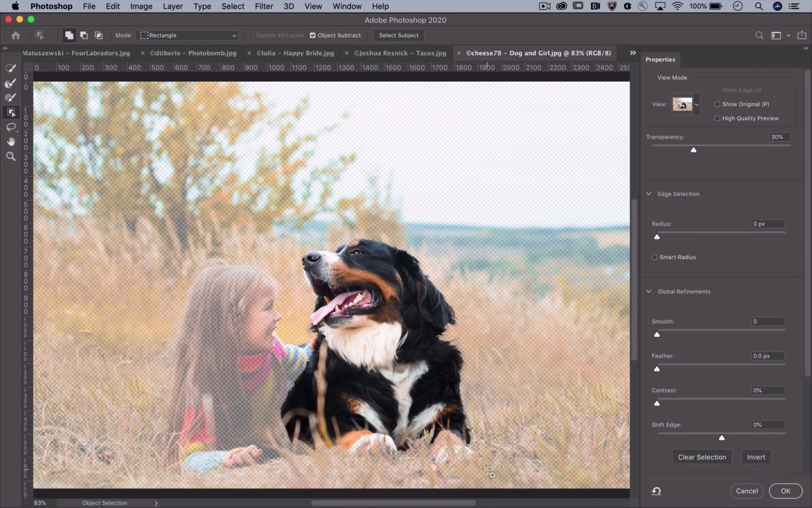Enable Smart Radius checkbox
This screenshot has height=508, width=812.
point(655,257)
